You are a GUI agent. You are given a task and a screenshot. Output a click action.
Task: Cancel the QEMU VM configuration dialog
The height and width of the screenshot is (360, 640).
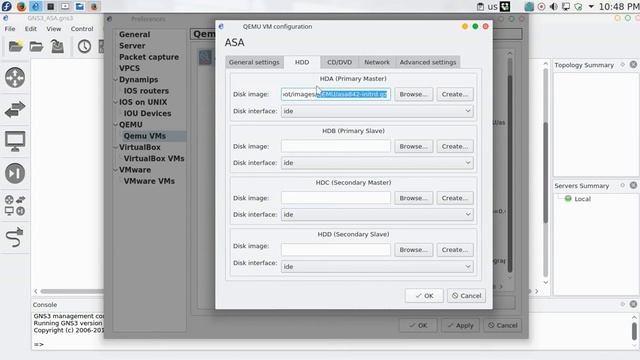pyautogui.click(x=466, y=296)
